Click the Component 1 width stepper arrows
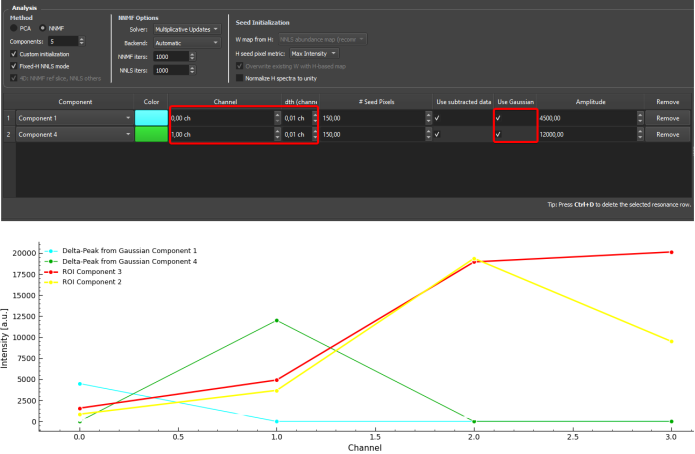 315,118
